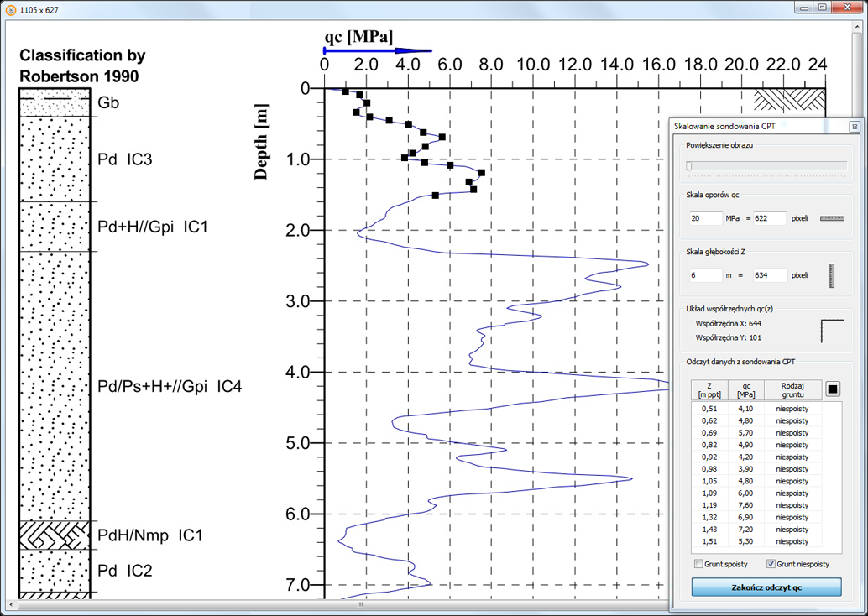The image size is (868, 616).
Task: Click the Gb soil layer pattern
Action: pyautogui.click(x=55, y=102)
